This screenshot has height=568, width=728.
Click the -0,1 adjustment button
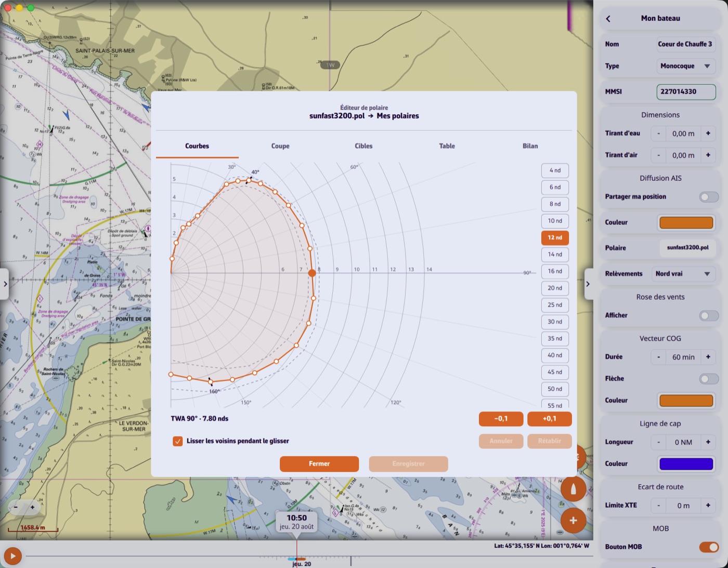501,419
